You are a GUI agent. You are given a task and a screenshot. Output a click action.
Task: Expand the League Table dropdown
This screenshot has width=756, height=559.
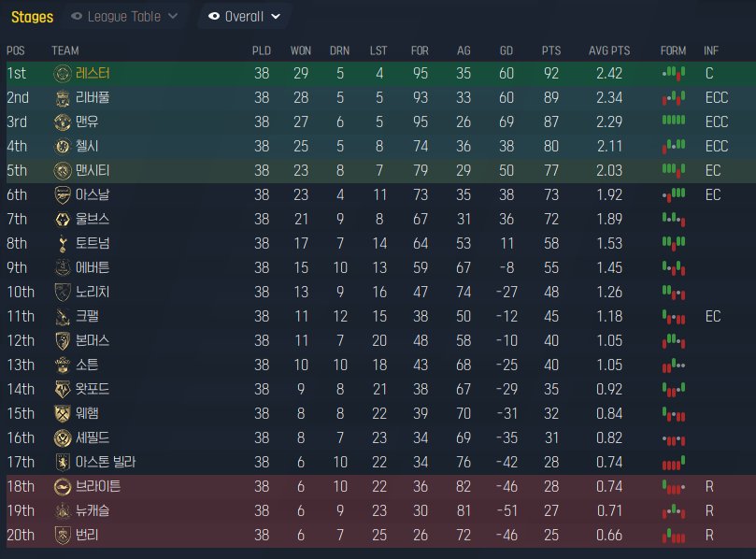pyautogui.click(x=172, y=17)
